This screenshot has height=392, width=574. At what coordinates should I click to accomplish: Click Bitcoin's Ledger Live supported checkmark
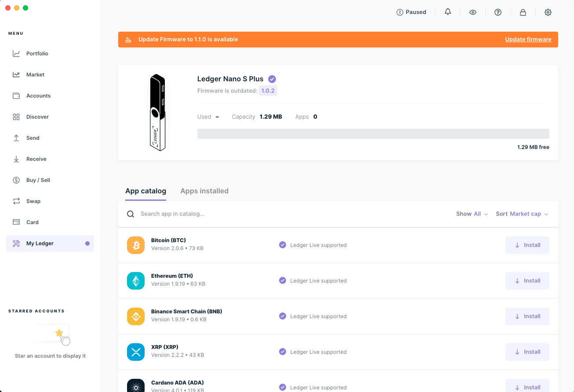click(x=283, y=245)
